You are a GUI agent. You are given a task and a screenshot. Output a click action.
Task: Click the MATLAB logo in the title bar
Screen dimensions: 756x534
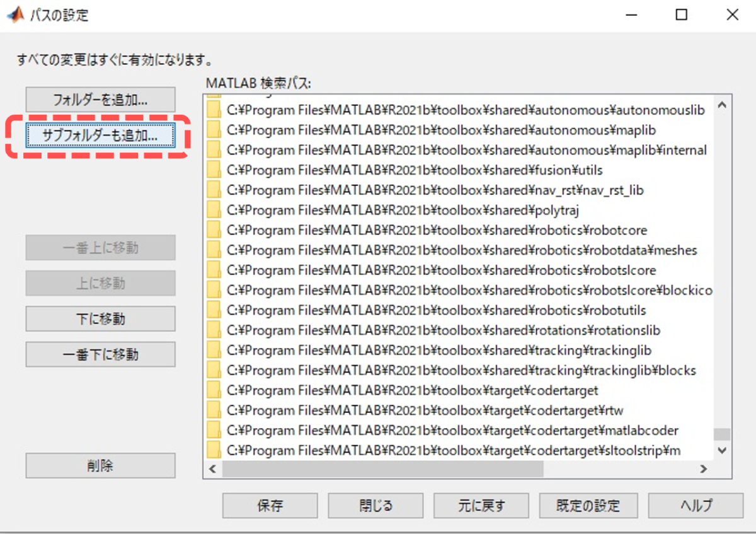pos(15,15)
